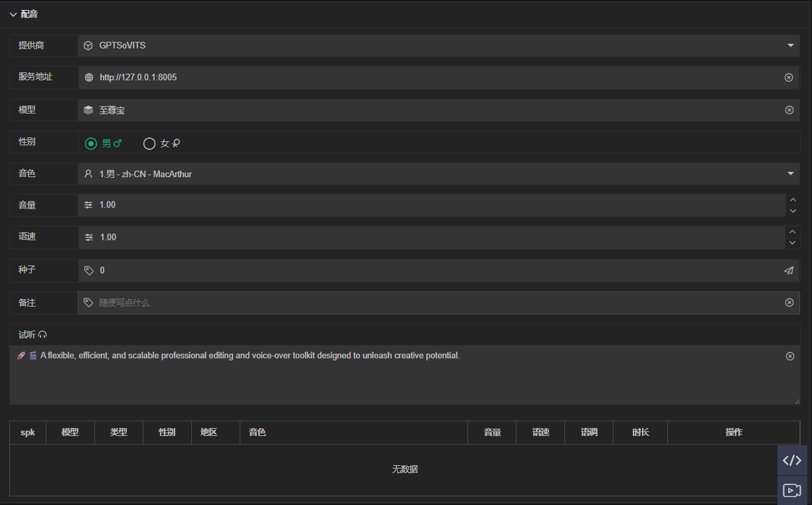Screen dimensions: 812x505
Task: Collapse the 配音 section
Action: point(13,14)
